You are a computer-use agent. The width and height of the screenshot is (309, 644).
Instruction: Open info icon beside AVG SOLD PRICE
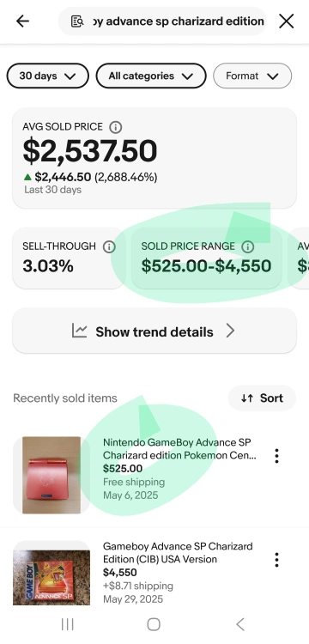[115, 127]
